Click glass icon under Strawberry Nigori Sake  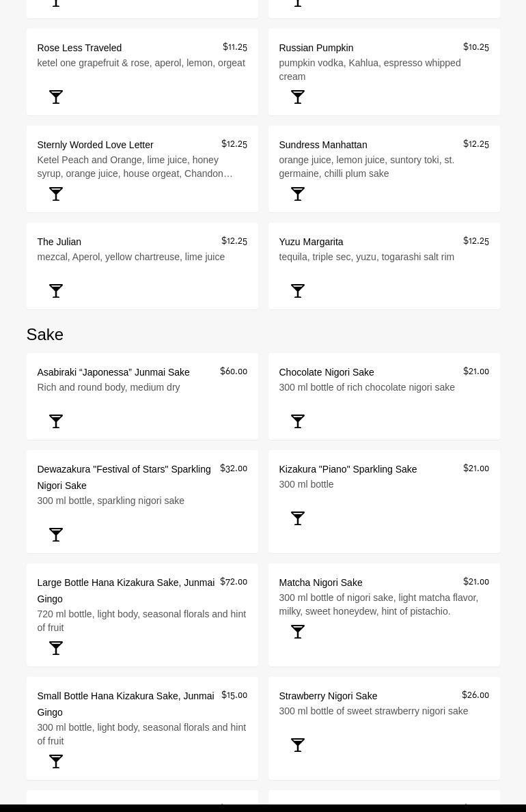tap(298, 745)
